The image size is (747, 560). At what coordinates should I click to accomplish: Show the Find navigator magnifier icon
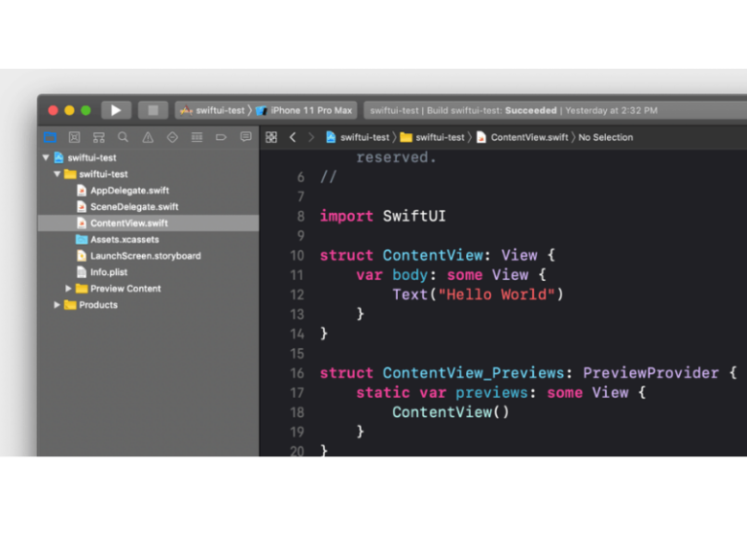coord(123,137)
